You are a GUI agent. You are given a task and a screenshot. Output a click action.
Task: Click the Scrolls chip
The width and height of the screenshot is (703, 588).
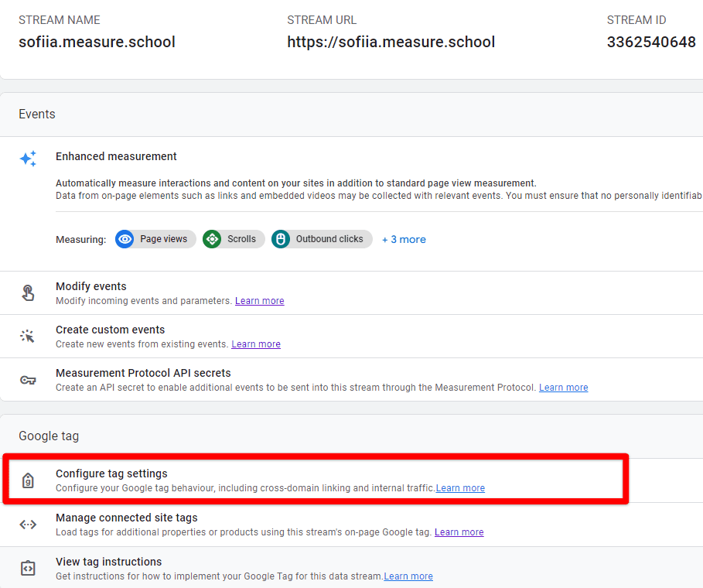pos(234,239)
